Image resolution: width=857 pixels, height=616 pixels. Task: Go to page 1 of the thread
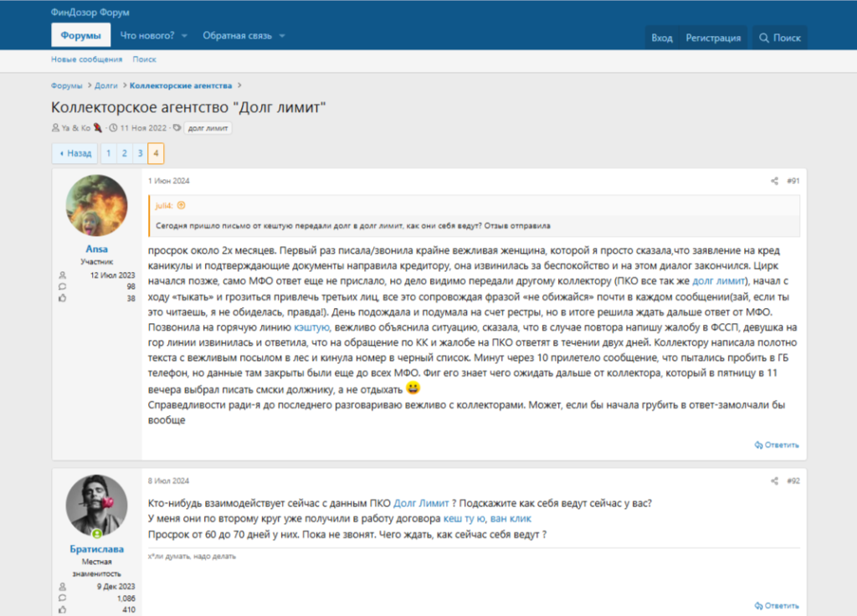[x=109, y=153]
